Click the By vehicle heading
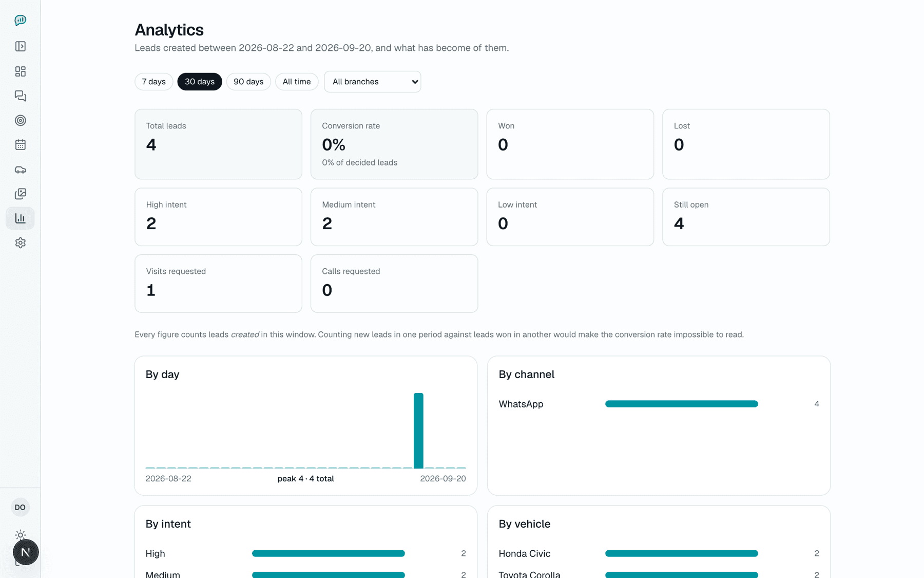Screen dimensions: 924x578 pos(524,524)
